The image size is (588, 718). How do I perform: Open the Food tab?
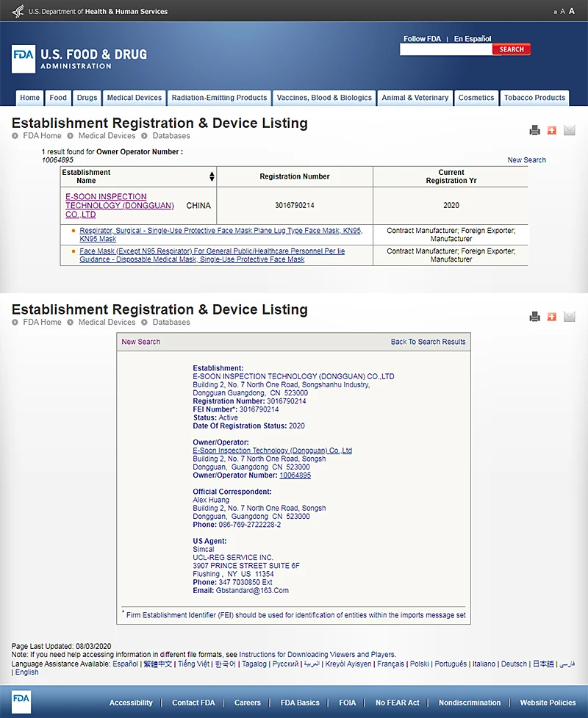tap(58, 98)
